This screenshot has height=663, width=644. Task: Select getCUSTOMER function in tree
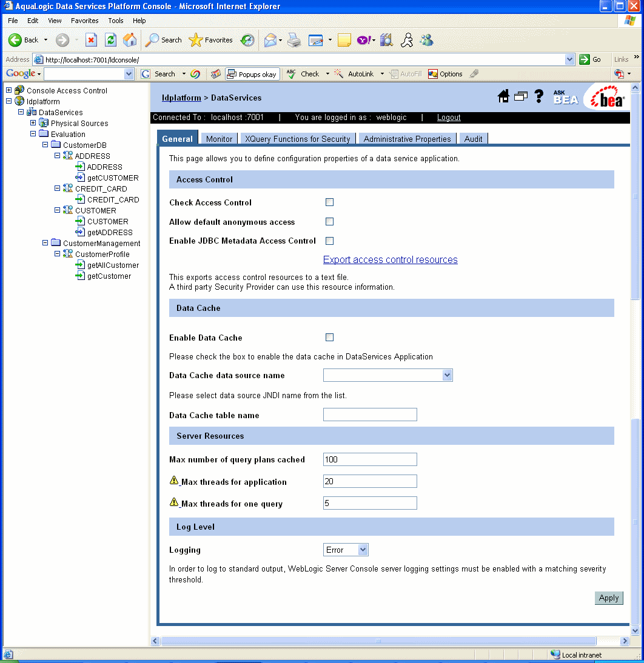pyautogui.click(x=113, y=178)
